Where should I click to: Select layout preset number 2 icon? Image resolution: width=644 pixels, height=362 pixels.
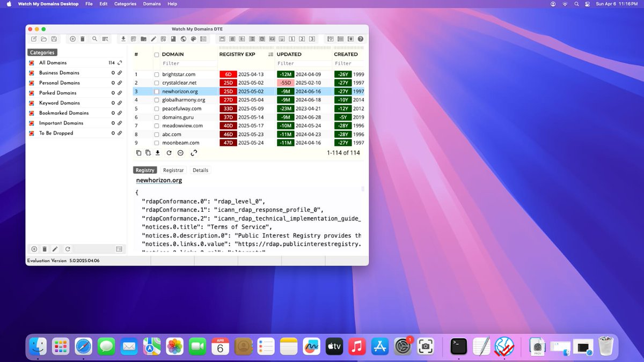(x=302, y=39)
